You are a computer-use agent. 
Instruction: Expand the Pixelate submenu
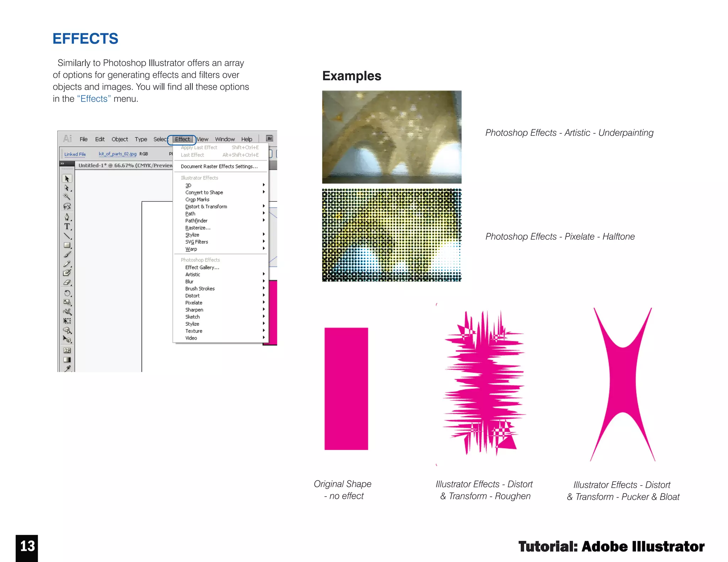click(x=194, y=303)
